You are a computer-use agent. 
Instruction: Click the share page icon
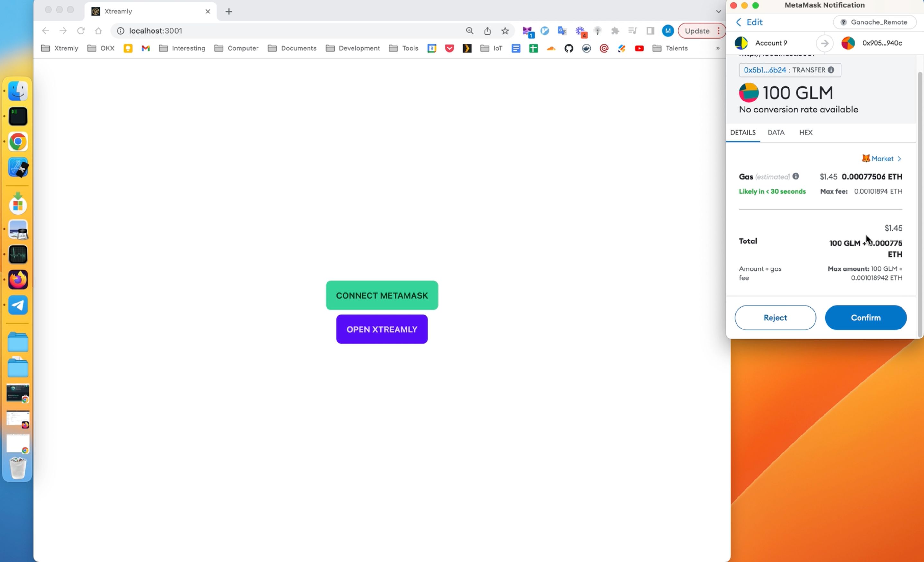487,31
